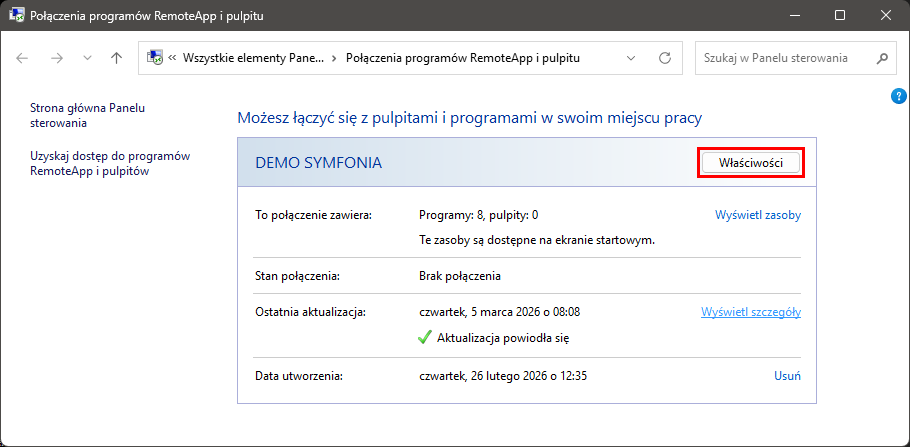
Task: Click Aktualizacja powiodła się text
Action: coord(503,338)
